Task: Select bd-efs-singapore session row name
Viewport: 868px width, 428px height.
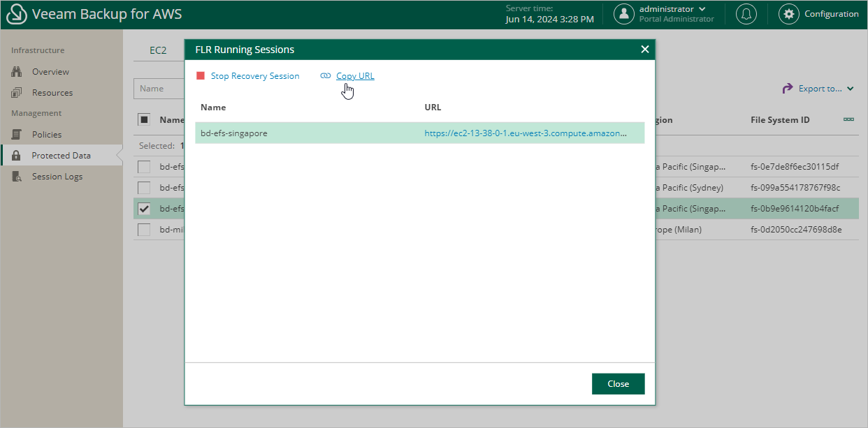Action: tap(234, 133)
